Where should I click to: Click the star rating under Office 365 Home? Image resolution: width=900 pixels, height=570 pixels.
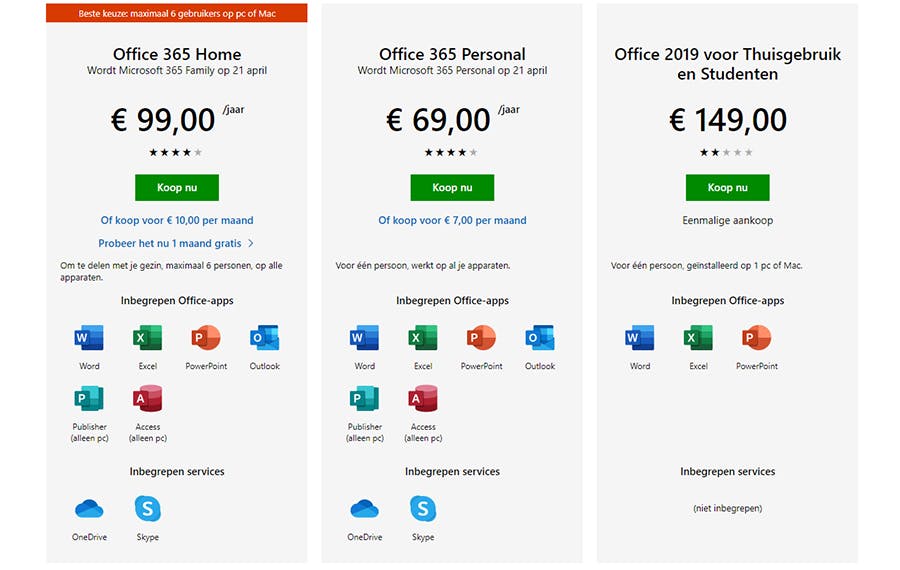point(176,152)
